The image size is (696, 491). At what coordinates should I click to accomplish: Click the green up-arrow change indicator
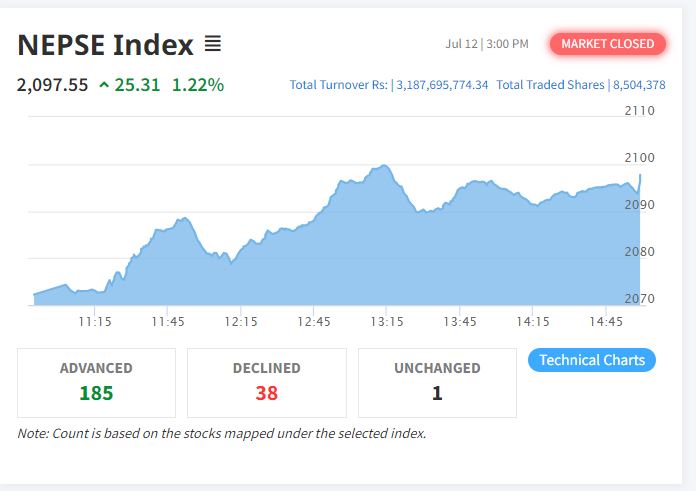[x=104, y=84]
